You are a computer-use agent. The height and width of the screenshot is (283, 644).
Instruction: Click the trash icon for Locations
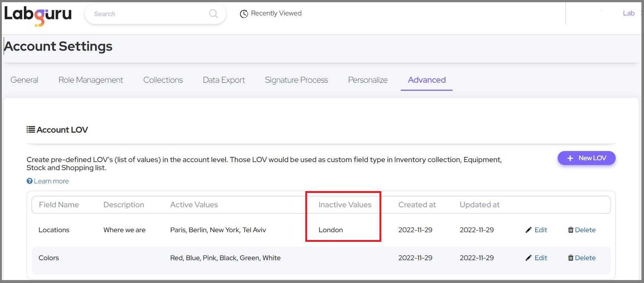(x=571, y=230)
